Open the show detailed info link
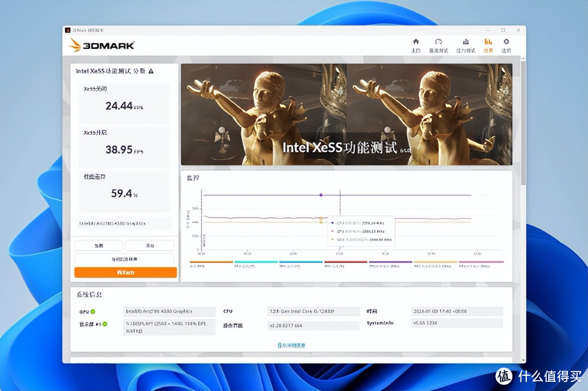Screen dimensions: 588x391 click(x=291, y=345)
